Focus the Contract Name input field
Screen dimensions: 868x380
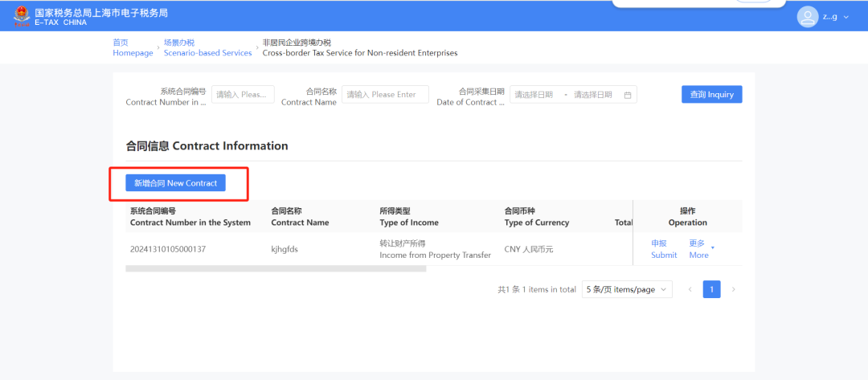tap(385, 95)
